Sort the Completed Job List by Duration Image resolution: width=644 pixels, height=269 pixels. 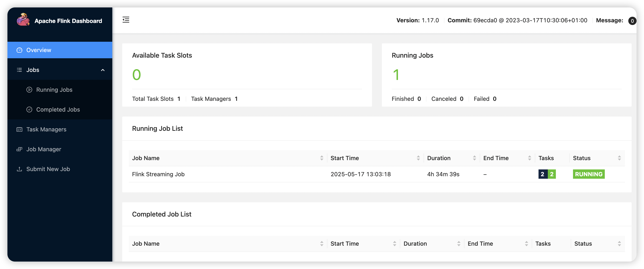click(458, 243)
